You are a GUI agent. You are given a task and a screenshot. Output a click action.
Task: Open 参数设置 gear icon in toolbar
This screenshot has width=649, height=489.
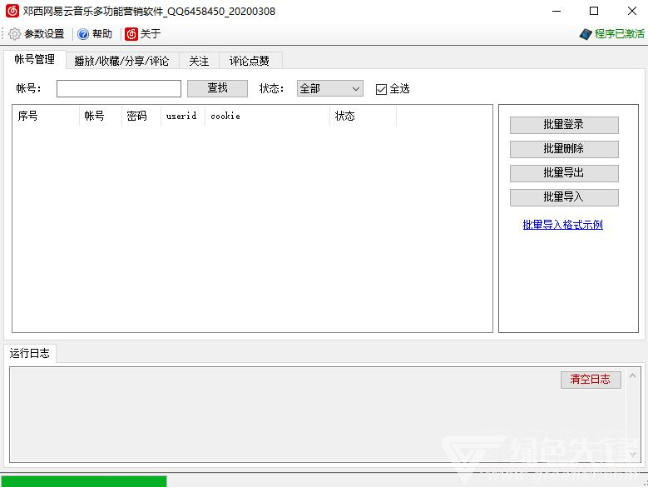[x=14, y=34]
